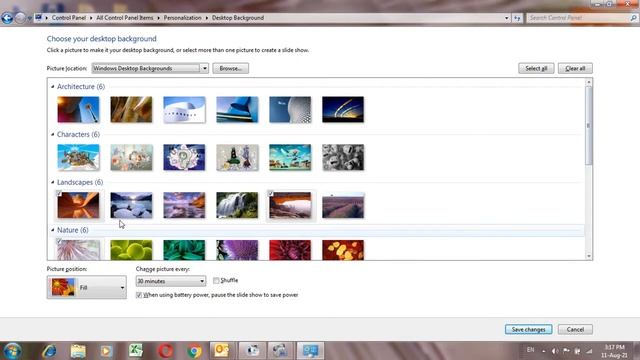The width and height of the screenshot is (640, 360).
Task: Collapse the Landscapes group
Action: point(53,182)
